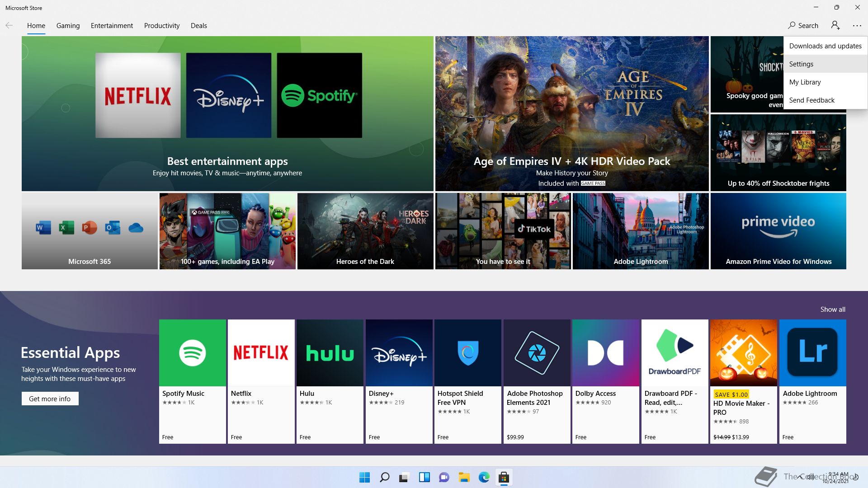
Task: Open Up to 40% off Shocktober frights tile
Action: (778, 153)
